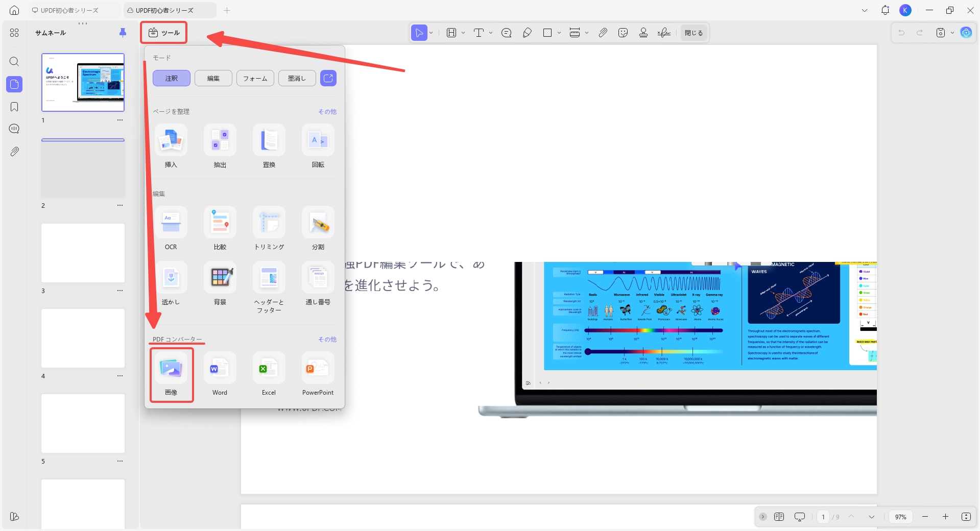The image size is (980, 531).
Task: Switch to フォーム form mode
Action: 255,78
